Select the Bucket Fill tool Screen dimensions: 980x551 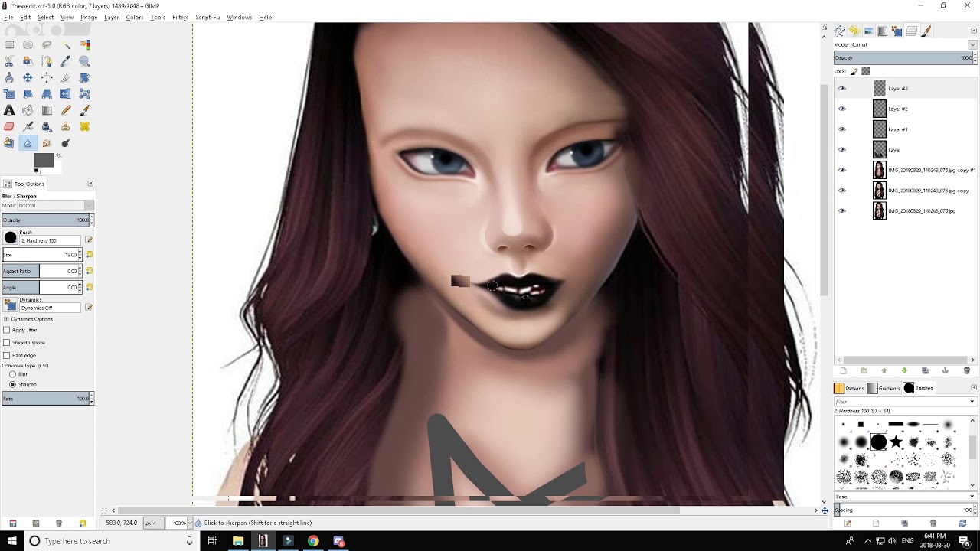28,110
